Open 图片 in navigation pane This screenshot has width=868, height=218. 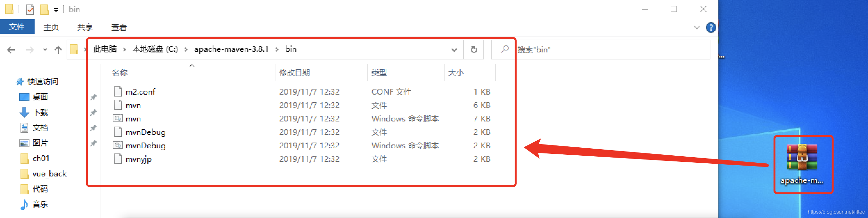click(40, 143)
